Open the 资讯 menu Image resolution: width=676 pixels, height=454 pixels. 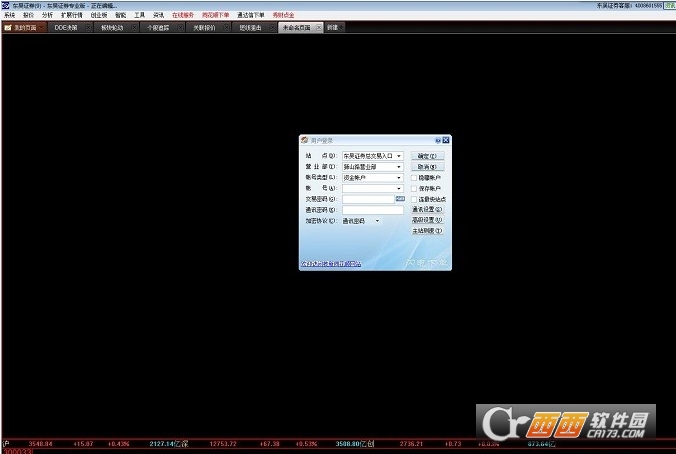click(x=159, y=15)
